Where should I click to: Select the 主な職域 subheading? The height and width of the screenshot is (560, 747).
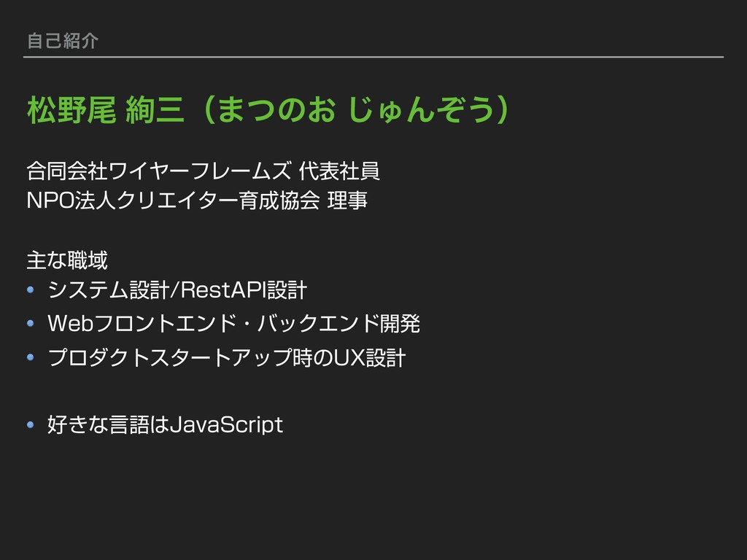click(67, 260)
